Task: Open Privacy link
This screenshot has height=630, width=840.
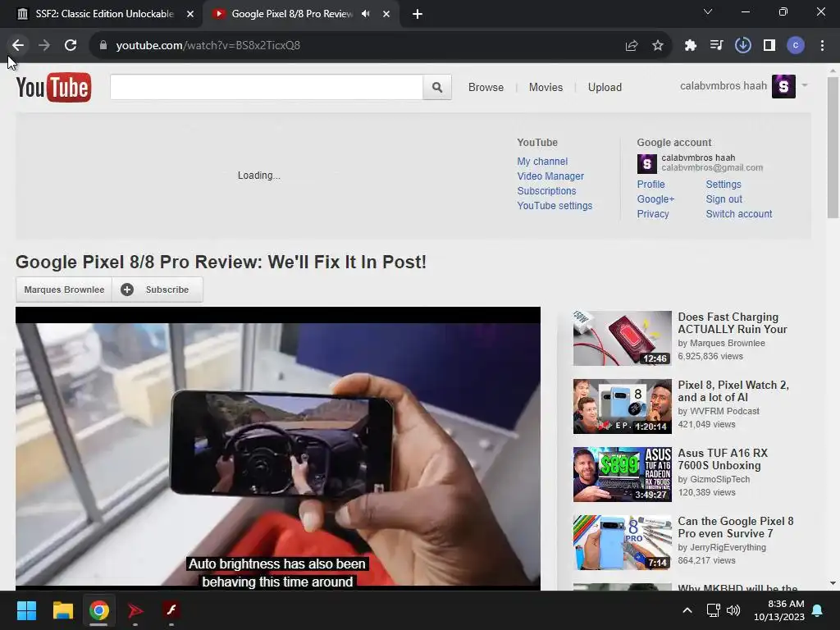Action: point(653,214)
